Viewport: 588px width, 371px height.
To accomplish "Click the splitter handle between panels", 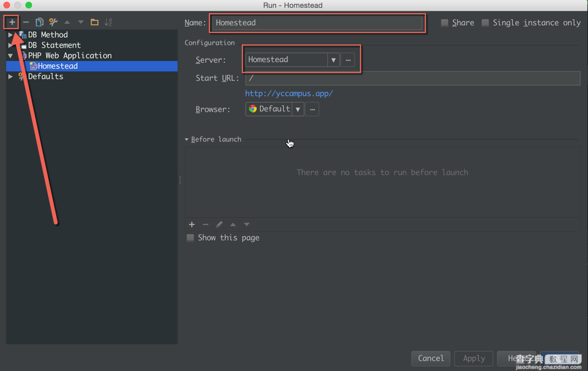I will (x=180, y=180).
